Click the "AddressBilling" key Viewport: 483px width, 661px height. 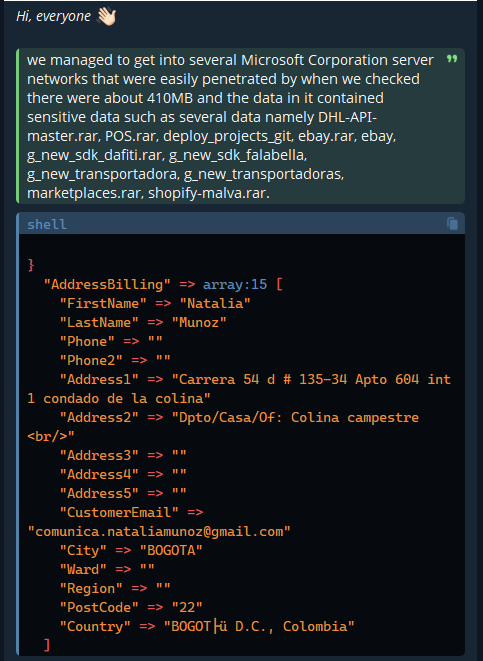107,285
